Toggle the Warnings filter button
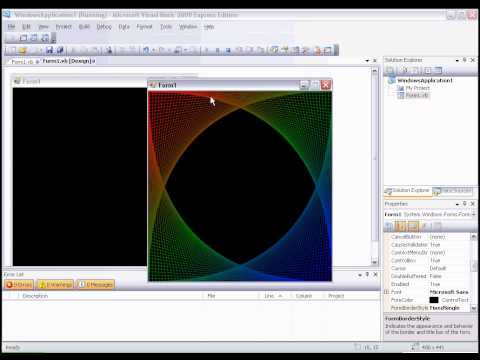 [55, 285]
